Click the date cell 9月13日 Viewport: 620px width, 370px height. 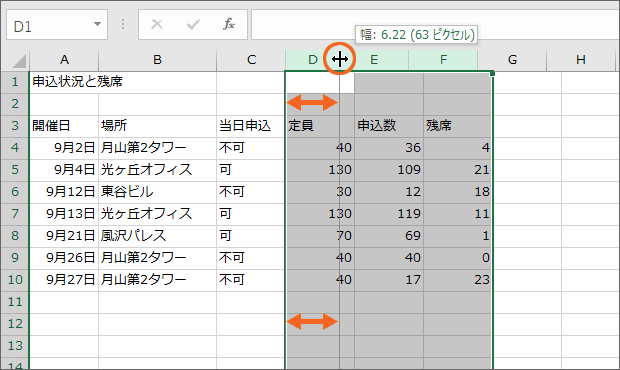(64, 214)
